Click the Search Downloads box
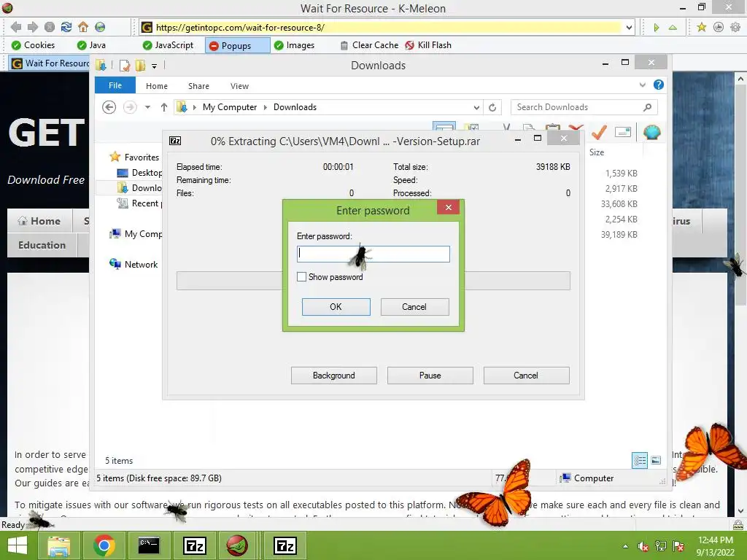This screenshot has height=560, width=747. [584, 107]
